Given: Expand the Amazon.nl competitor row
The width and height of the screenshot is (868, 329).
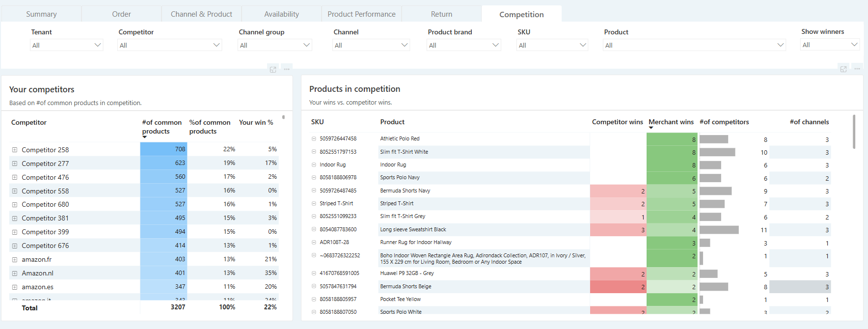Looking at the screenshot, I should click(15, 274).
